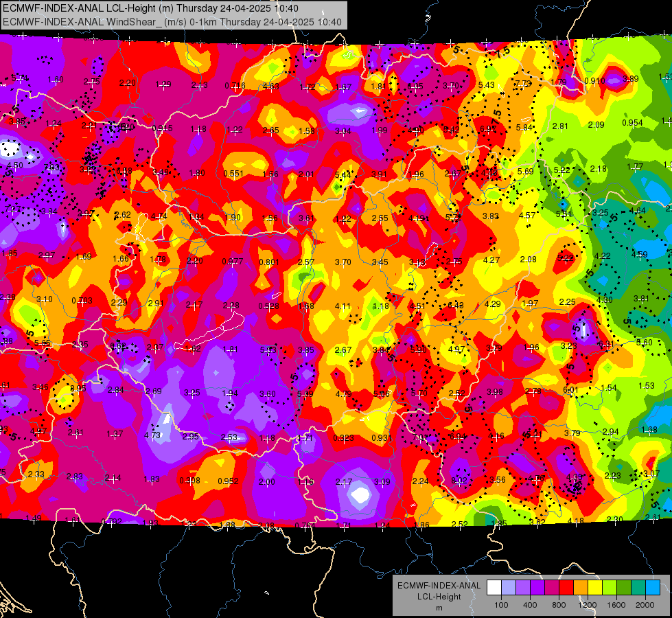Click the wind shear value 0.308

click(190, 481)
